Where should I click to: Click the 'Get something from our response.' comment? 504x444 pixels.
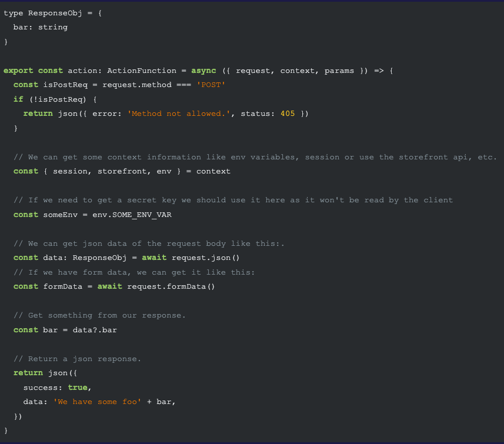pyautogui.click(x=99, y=315)
